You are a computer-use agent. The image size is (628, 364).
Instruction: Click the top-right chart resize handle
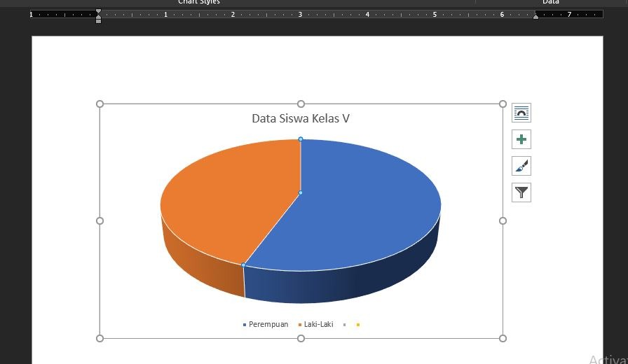(503, 104)
